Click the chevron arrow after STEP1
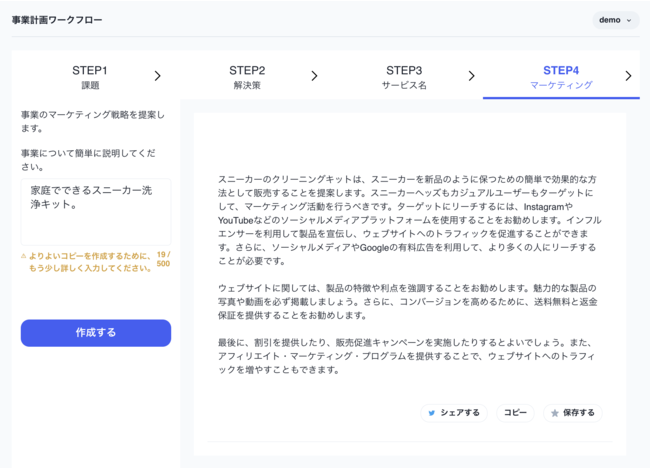The width and height of the screenshot is (650, 468). (x=158, y=76)
